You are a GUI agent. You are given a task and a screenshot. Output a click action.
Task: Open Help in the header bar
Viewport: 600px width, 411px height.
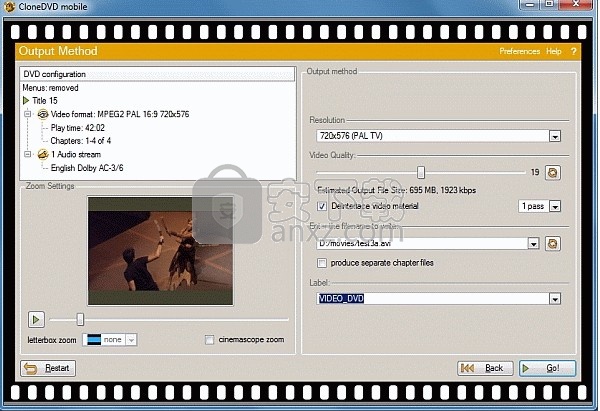coord(554,51)
